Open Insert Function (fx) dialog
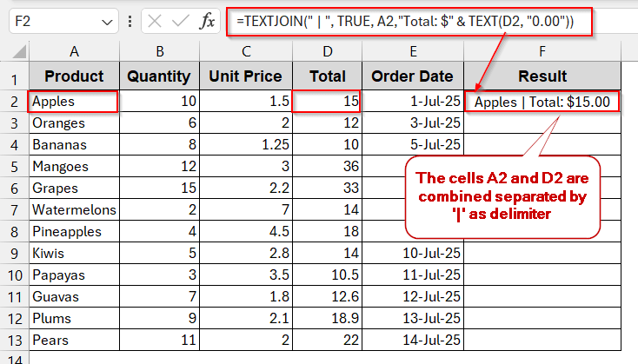This screenshot has width=638, height=364. point(208,21)
